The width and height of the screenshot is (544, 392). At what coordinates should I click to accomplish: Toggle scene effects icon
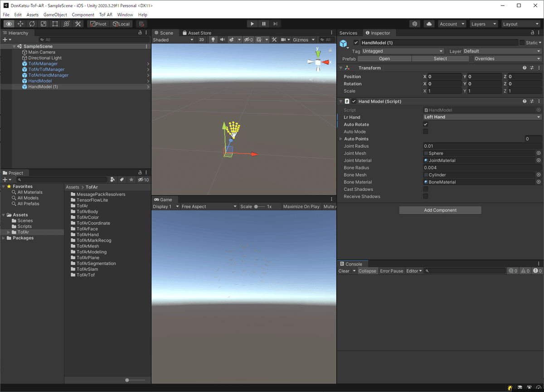[x=232, y=40]
